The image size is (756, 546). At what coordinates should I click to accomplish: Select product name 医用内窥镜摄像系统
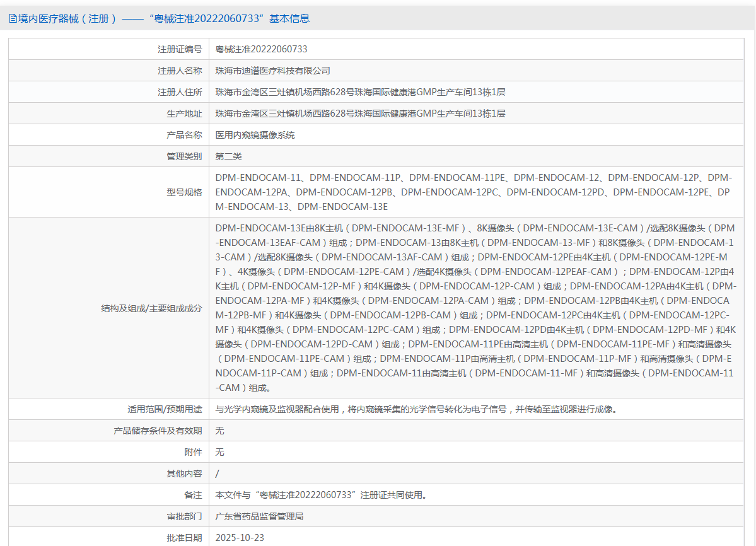(x=255, y=135)
